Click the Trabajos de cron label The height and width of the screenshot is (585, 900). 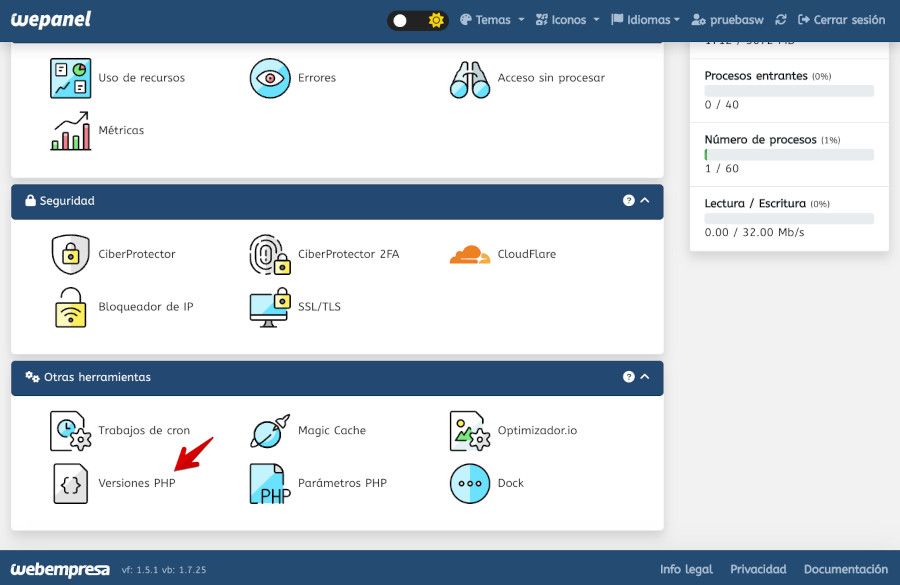143,430
